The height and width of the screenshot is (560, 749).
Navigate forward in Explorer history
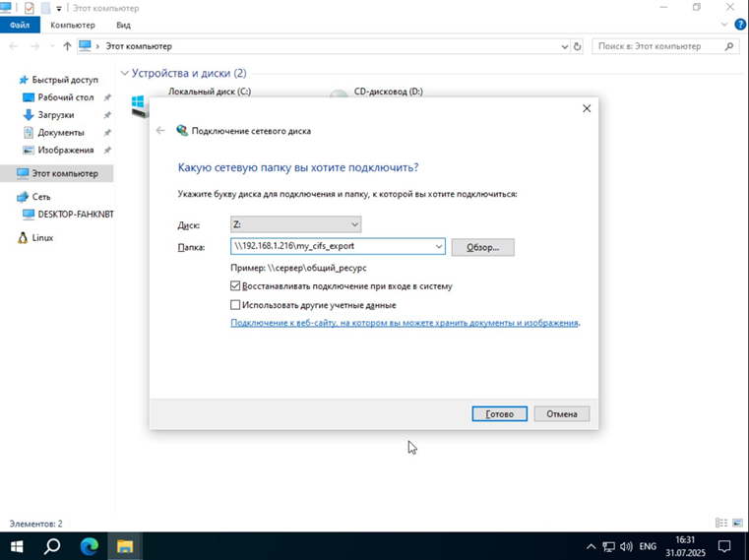pos(35,46)
